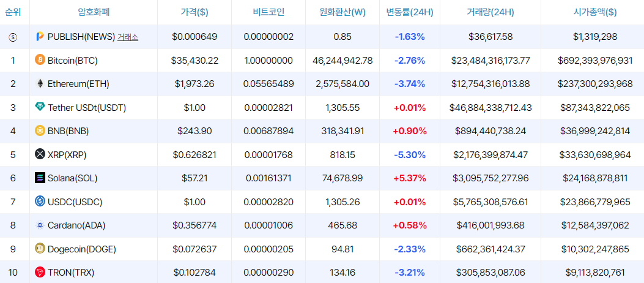Open the 거래소 link next to PUBLISH
Viewport: 644px width, 283px height.
(x=128, y=37)
